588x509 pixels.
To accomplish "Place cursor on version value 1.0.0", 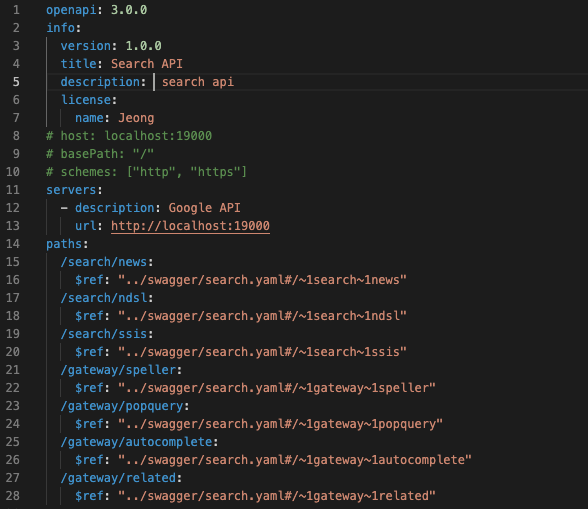I will (143, 46).
